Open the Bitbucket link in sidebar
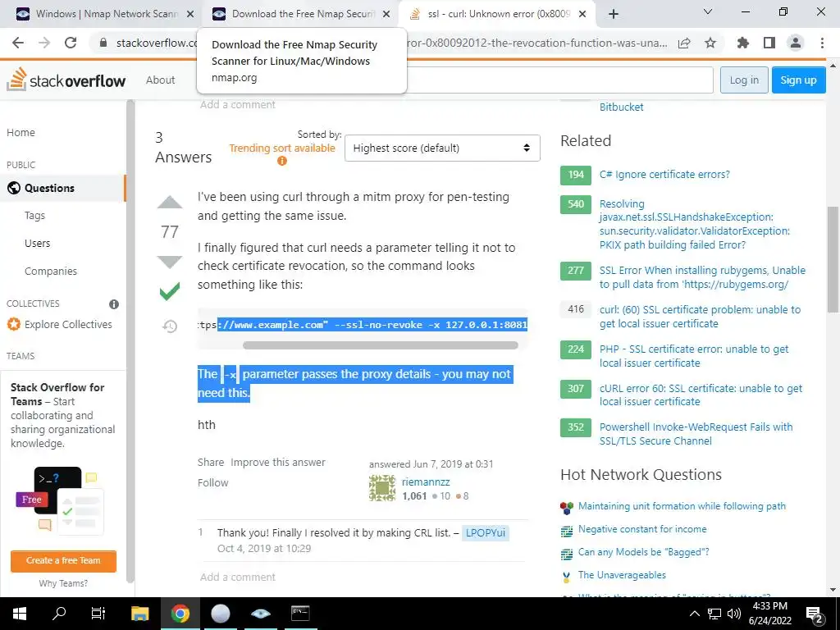This screenshot has width=840, height=630. pyautogui.click(x=622, y=107)
